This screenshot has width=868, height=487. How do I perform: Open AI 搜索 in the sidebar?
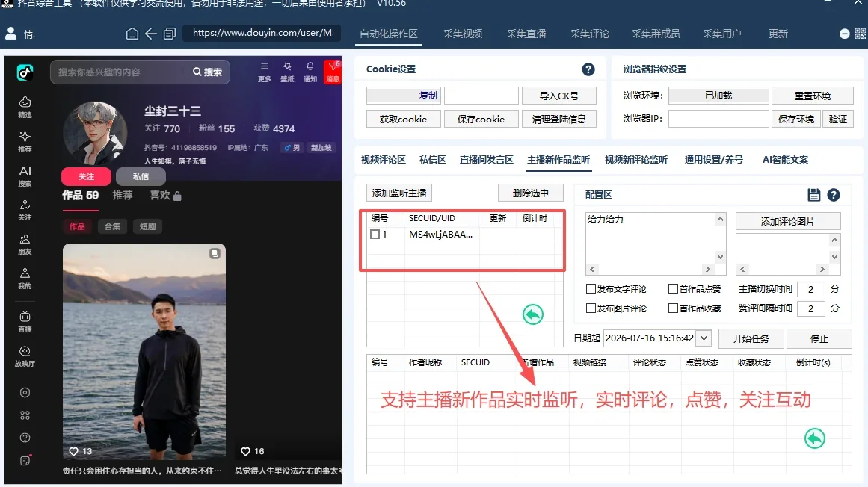pos(25,176)
